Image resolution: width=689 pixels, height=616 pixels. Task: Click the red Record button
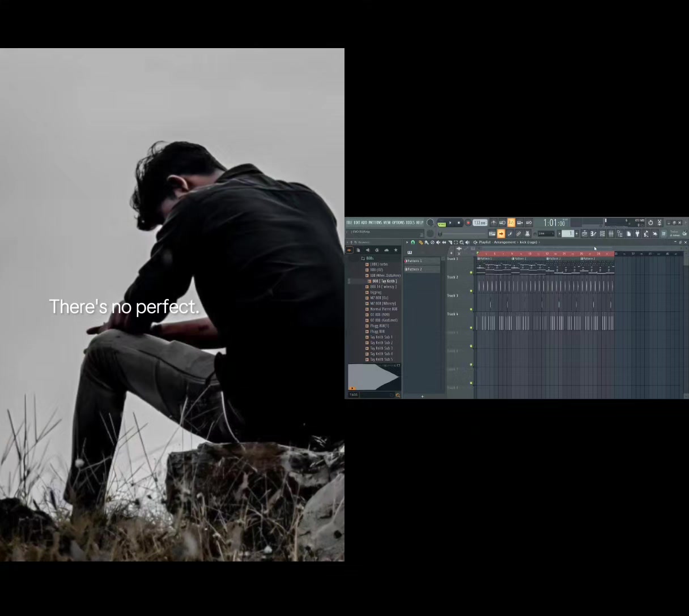coord(468,223)
